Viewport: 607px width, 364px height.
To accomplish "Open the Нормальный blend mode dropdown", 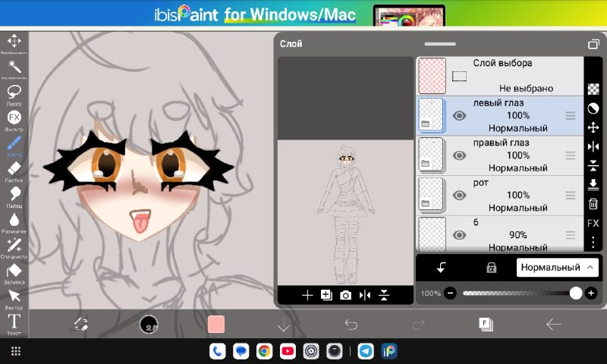I will click(557, 267).
